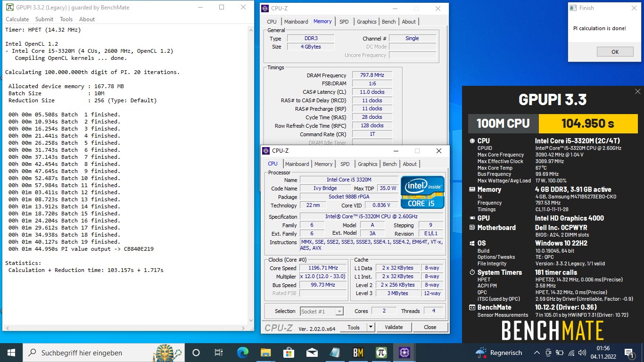Open the GPUPI Calculate menu
The image size is (644, 362).
17,19
